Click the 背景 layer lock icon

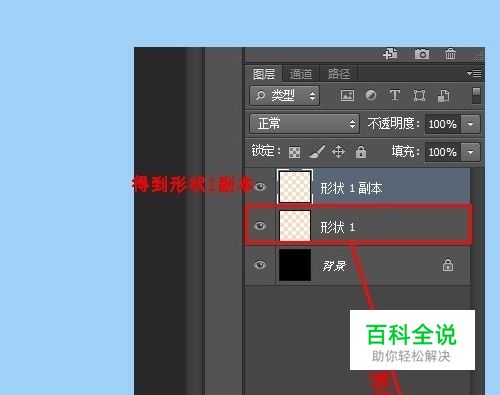pyautogui.click(x=448, y=265)
